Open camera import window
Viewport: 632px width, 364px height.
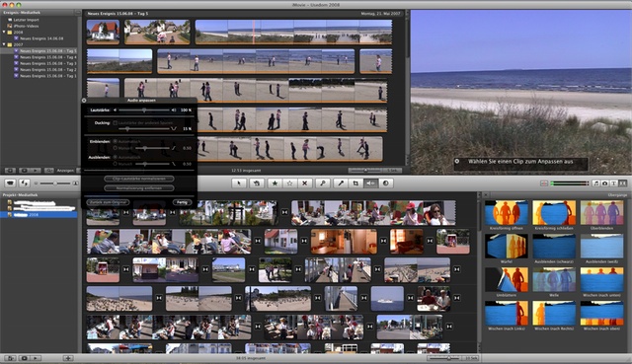coord(10,183)
